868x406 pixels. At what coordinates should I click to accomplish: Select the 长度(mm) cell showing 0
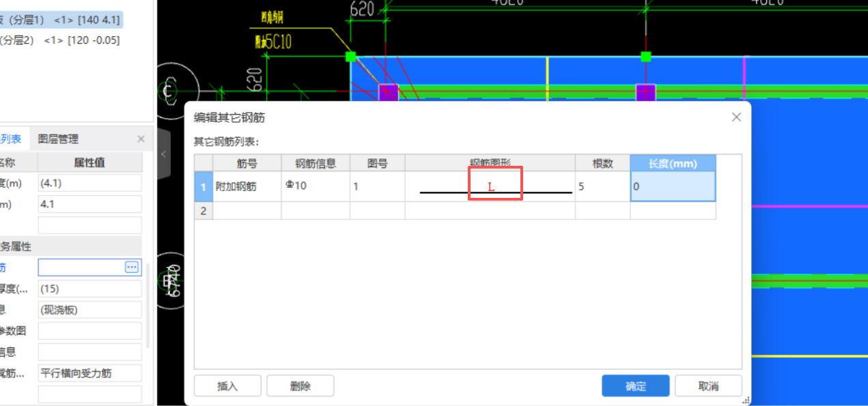[x=673, y=186]
